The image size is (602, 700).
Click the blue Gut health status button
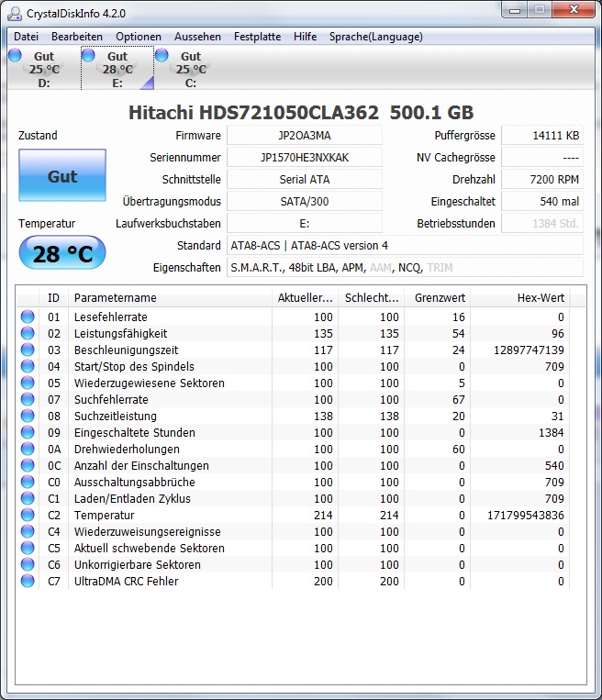62,175
